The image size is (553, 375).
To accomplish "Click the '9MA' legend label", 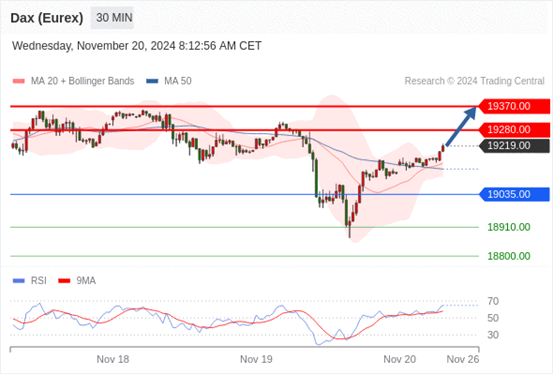I will click(x=86, y=281).
